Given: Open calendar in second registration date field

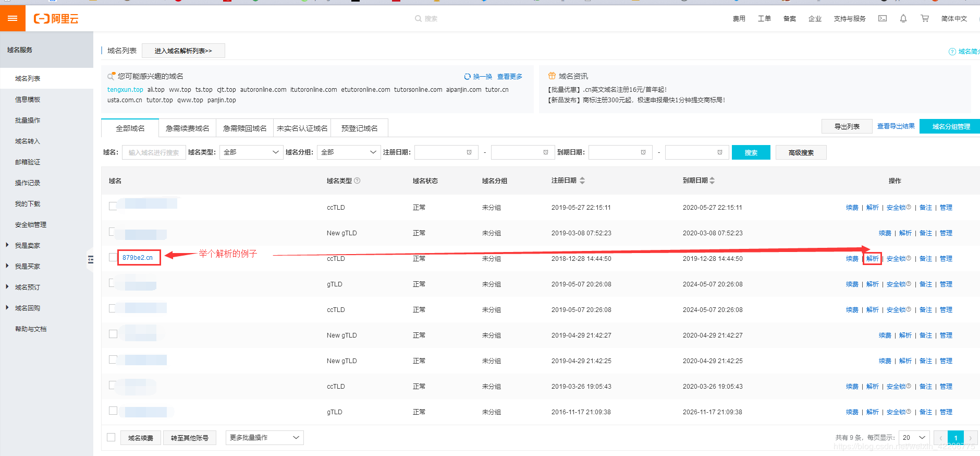Looking at the screenshot, I should 546,152.
